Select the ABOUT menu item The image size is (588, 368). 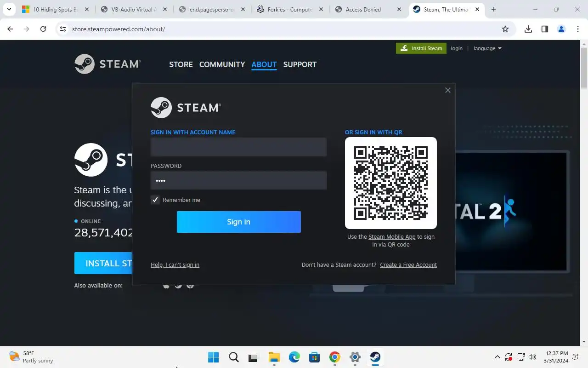pyautogui.click(x=264, y=64)
